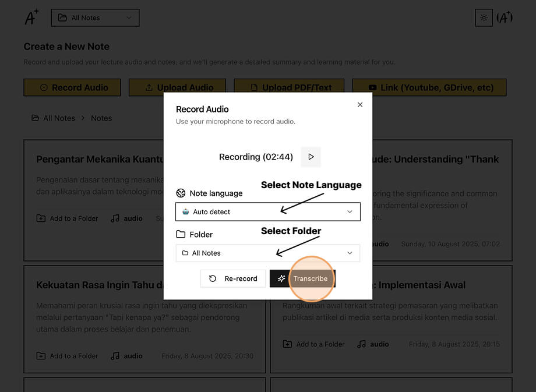Image resolution: width=536 pixels, height=392 pixels.
Task: Click All Notes in the breadcrumb
Action: coord(59,118)
